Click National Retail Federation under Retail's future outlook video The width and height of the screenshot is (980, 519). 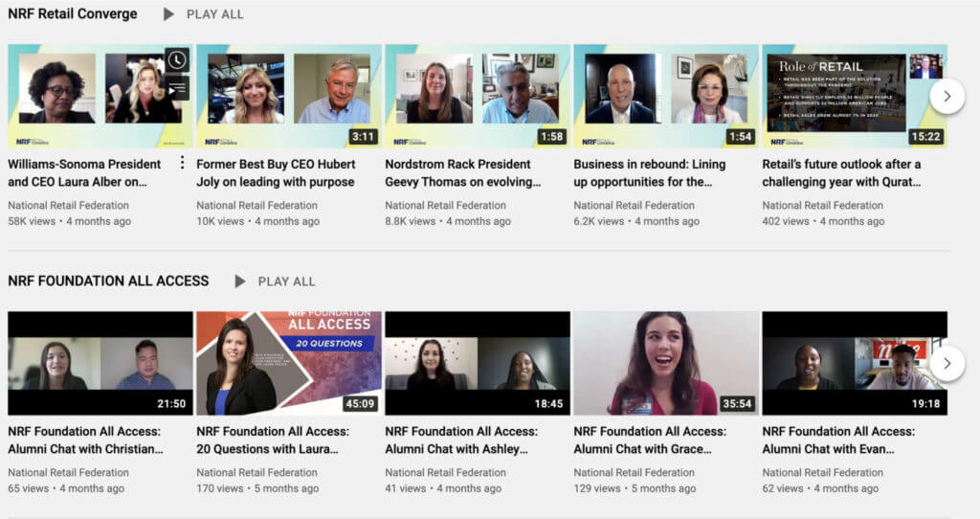click(x=822, y=205)
